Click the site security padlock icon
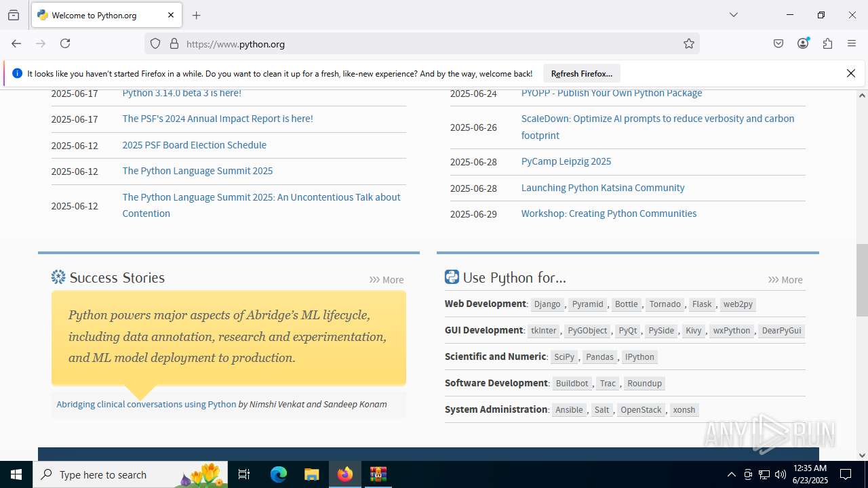The width and height of the screenshot is (868, 488). 174,43
